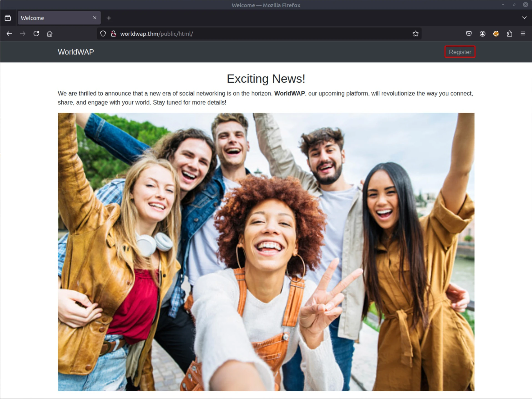532x399 pixels.
Task: Open a new tab with plus button
Action: tap(109, 18)
